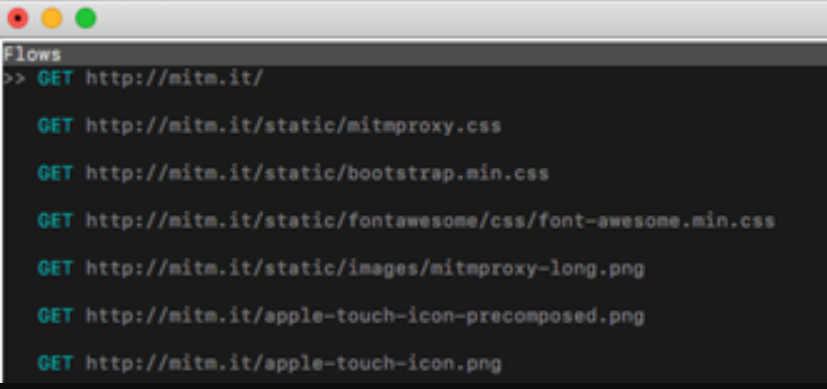
Task: Click GET method of the bootstrap.min.css request
Action: point(55,173)
